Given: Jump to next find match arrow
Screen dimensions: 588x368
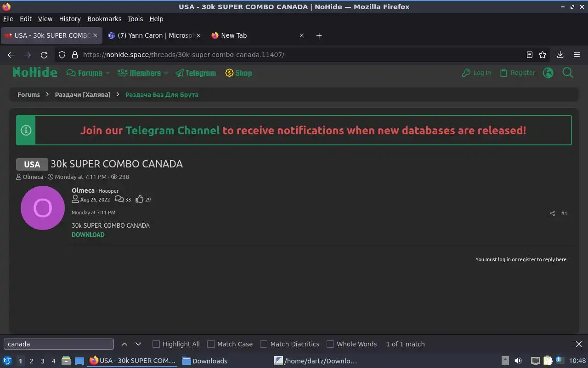Looking at the screenshot, I should [x=138, y=344].
